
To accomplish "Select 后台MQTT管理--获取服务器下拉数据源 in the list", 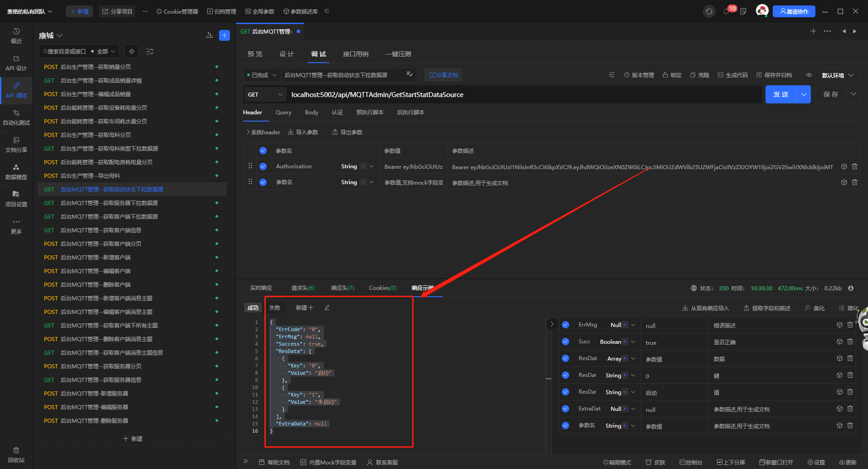I will (x=109, y=203).
